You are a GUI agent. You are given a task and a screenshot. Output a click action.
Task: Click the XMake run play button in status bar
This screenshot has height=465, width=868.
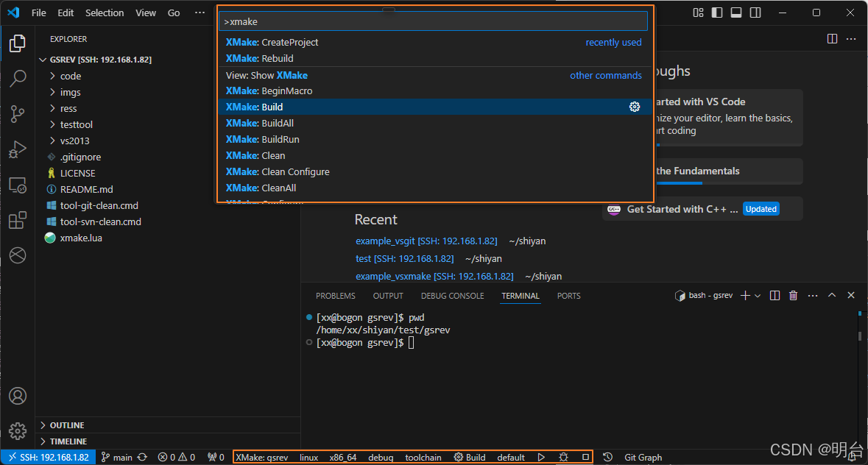541,457
